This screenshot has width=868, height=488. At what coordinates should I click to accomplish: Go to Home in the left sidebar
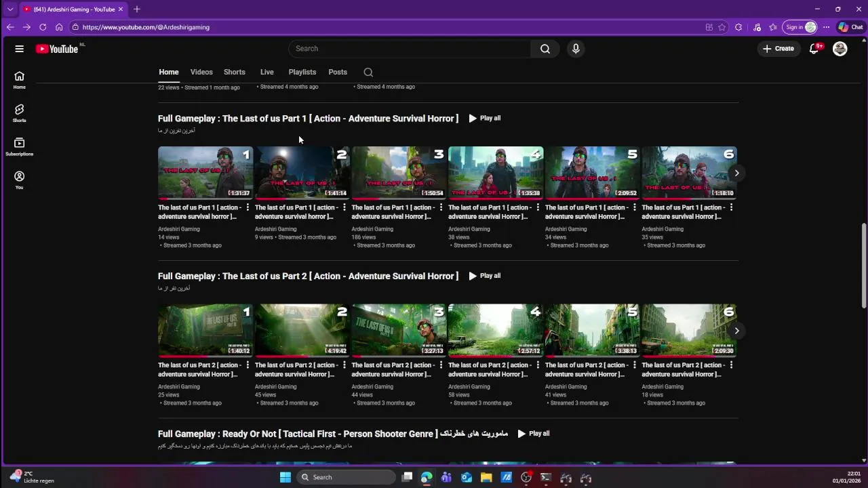click(x=19, y=80)
